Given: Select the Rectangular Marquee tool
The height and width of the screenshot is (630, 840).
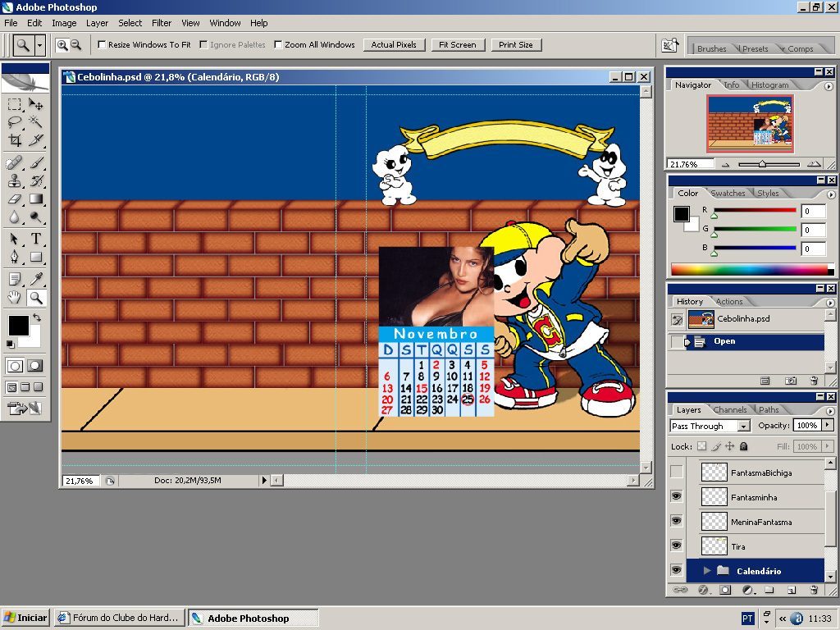Looking at the screenshot, I should [15, 104].
